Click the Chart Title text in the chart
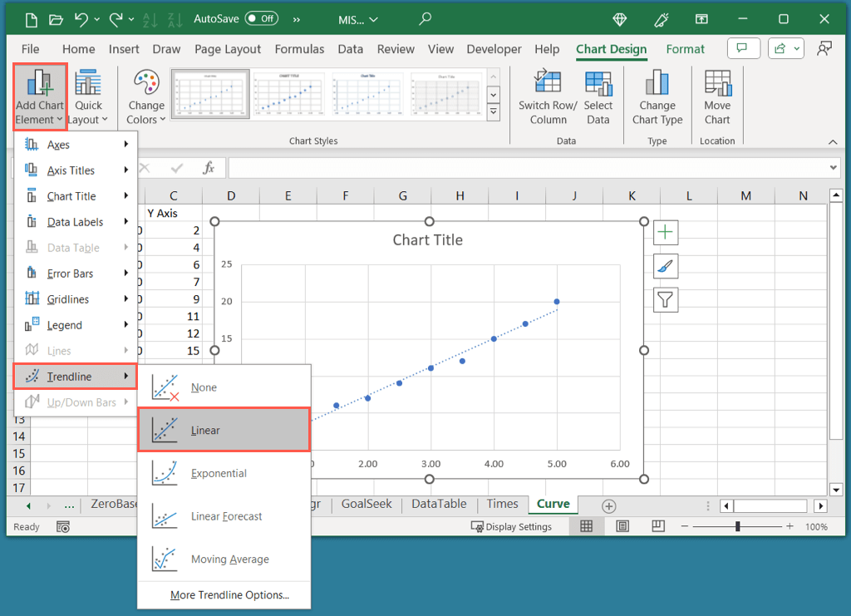This screenshot has height=616, width=851. (x=428, y=240)
